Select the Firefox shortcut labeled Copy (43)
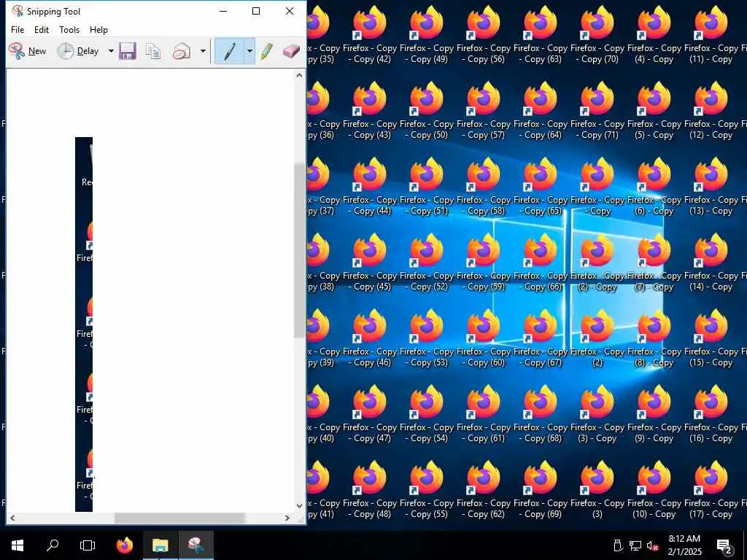Viewport: 747px width, 560px height. pos(370,111)
